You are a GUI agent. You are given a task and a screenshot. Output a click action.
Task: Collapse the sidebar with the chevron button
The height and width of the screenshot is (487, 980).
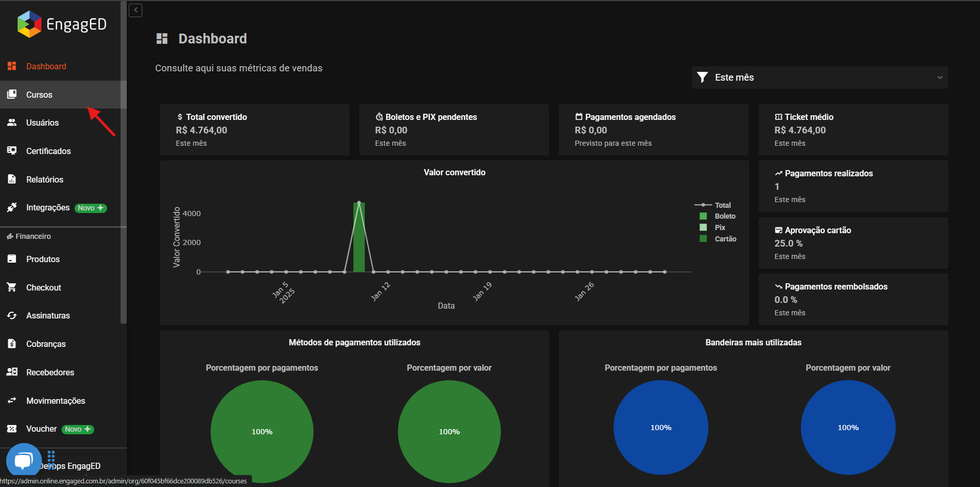(136, 10)
